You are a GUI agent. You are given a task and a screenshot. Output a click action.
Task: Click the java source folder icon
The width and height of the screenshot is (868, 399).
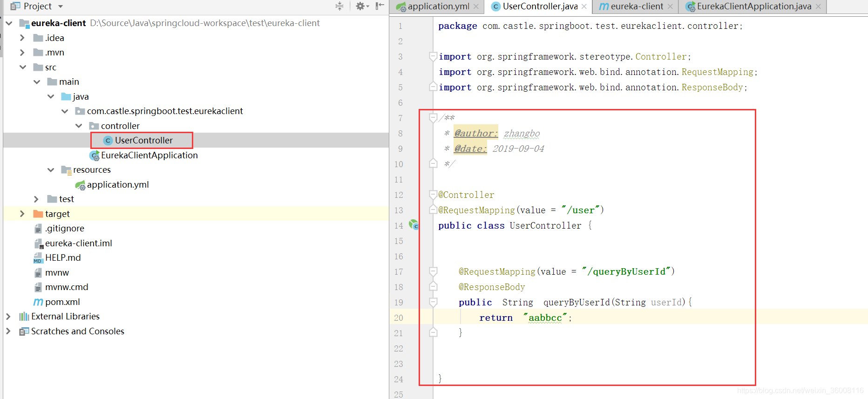66,96
